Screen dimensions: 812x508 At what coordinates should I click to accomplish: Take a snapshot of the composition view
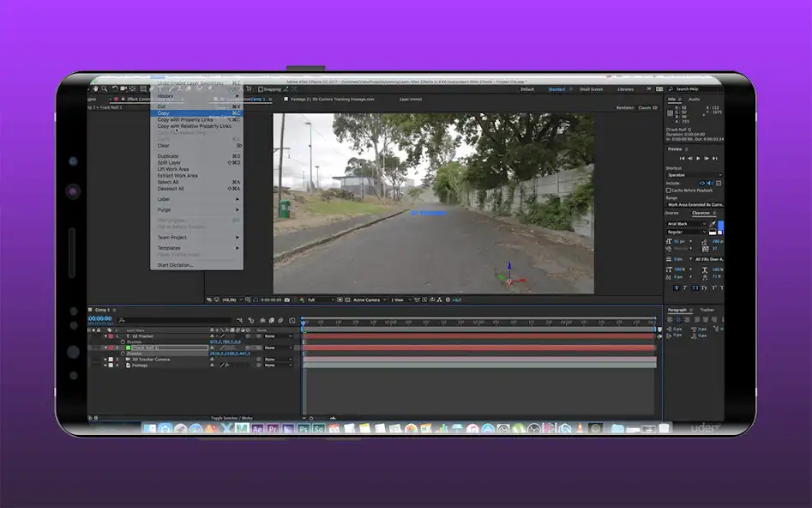(x=286, y=300)
